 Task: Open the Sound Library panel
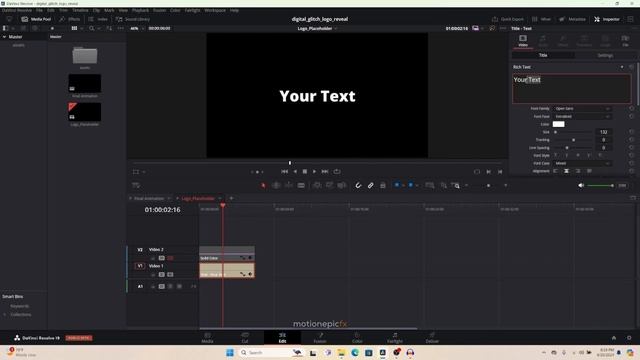pyautogui.click(x=133, y=19)
